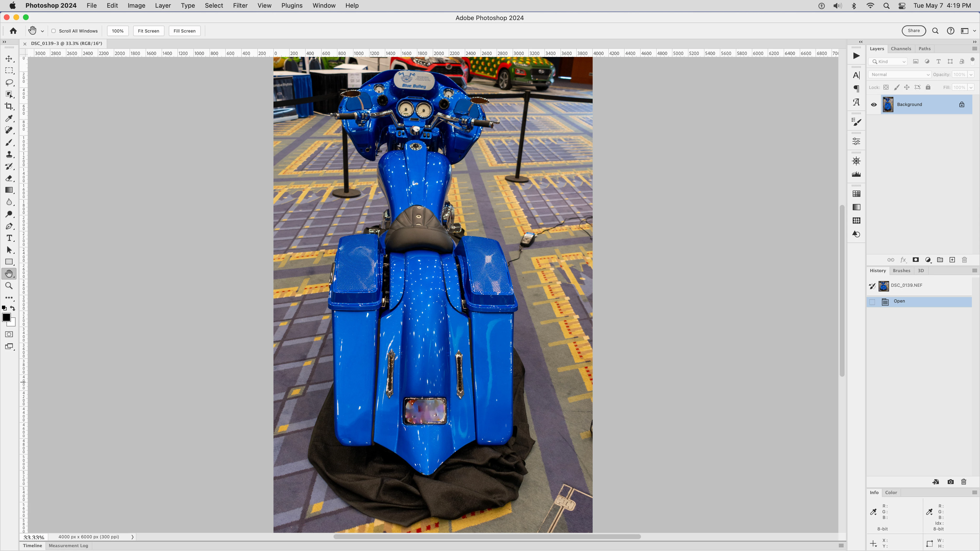Viewport: 980px width, 551px height.
Task: Toggle history brush source for Open state
Action: click(x=872, y=302)
